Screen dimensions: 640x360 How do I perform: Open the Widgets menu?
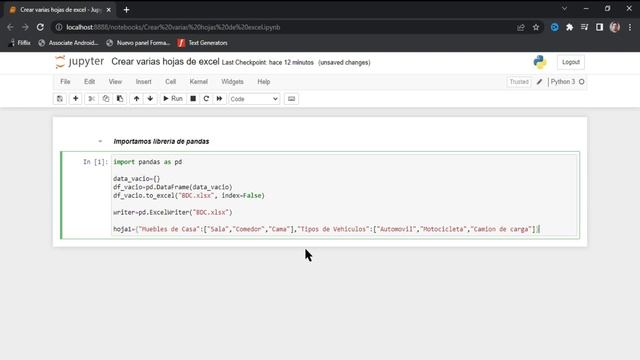(232, 82)
